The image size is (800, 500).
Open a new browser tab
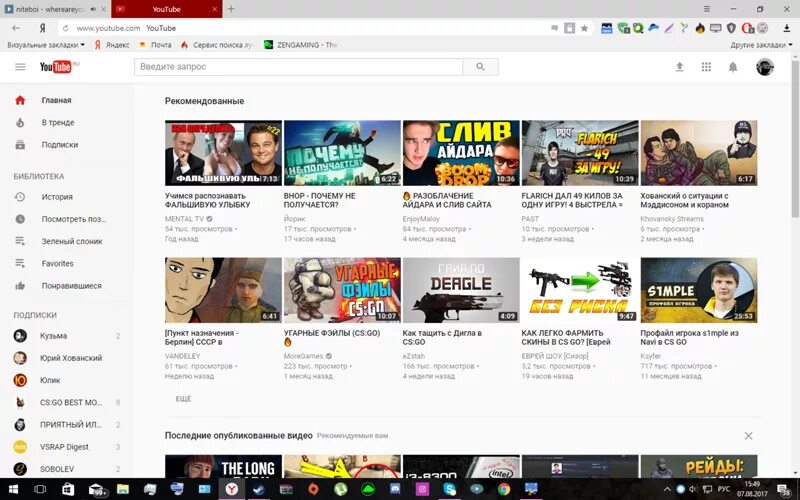(x=231, y=9)
